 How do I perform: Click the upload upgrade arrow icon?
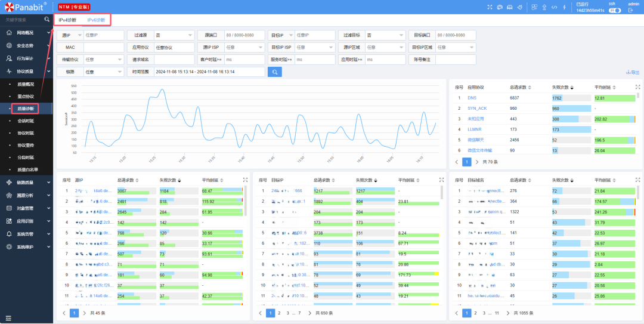[x=544, y=7]
